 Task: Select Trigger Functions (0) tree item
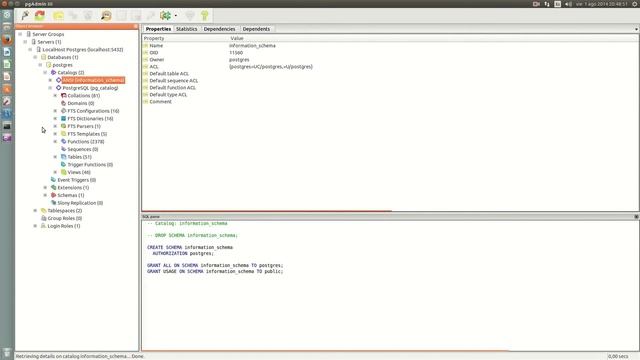pos(90,164)
